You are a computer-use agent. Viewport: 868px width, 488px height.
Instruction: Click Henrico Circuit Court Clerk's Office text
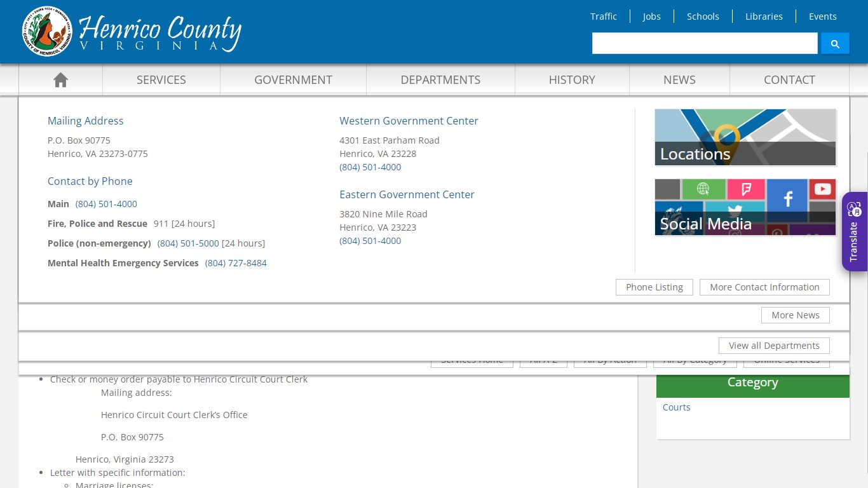coord(174,415)
